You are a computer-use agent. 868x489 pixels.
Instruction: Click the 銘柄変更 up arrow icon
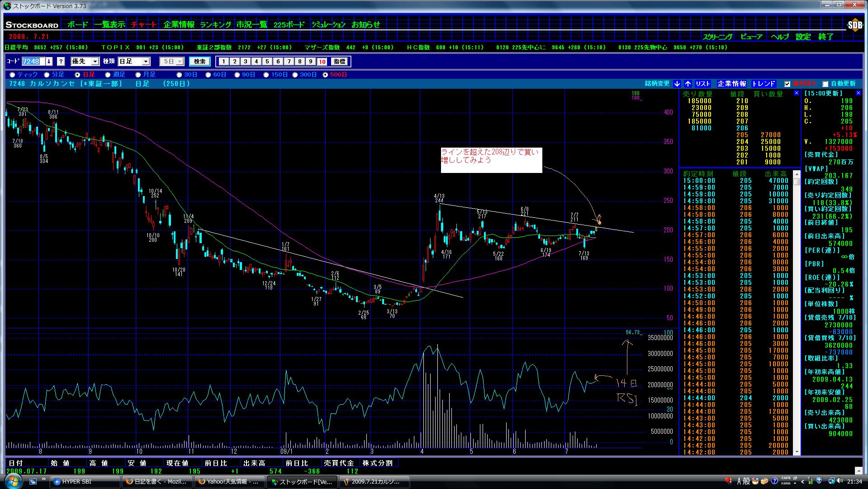click(x=688, y=84)
